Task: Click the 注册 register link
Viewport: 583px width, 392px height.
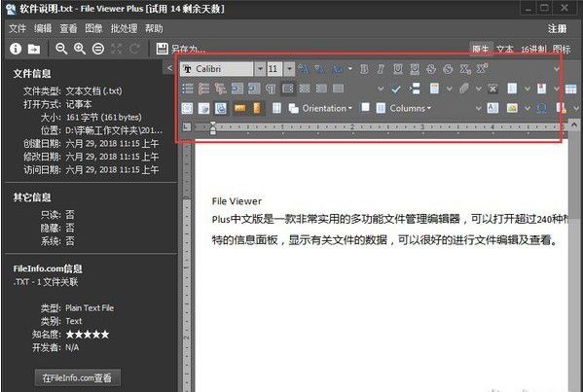Action: 557,29
